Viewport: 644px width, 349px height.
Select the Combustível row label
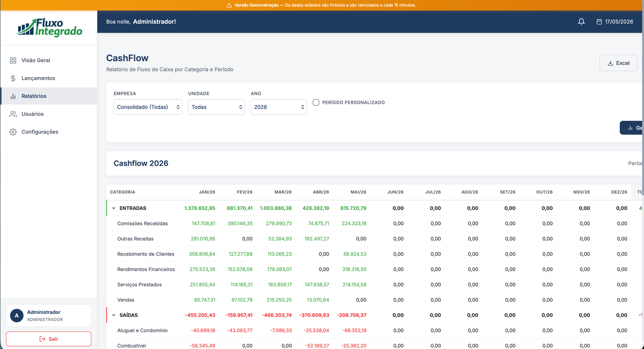point(132,346)
